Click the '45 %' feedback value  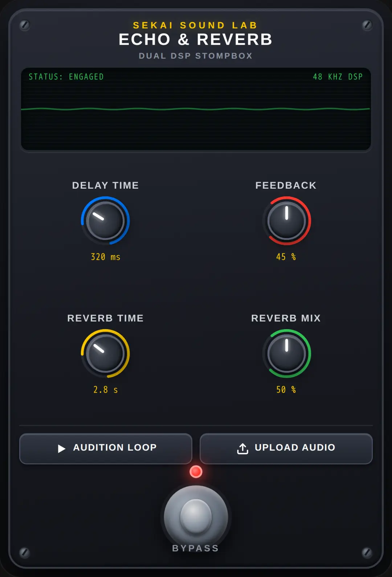(x=286, y=257)
